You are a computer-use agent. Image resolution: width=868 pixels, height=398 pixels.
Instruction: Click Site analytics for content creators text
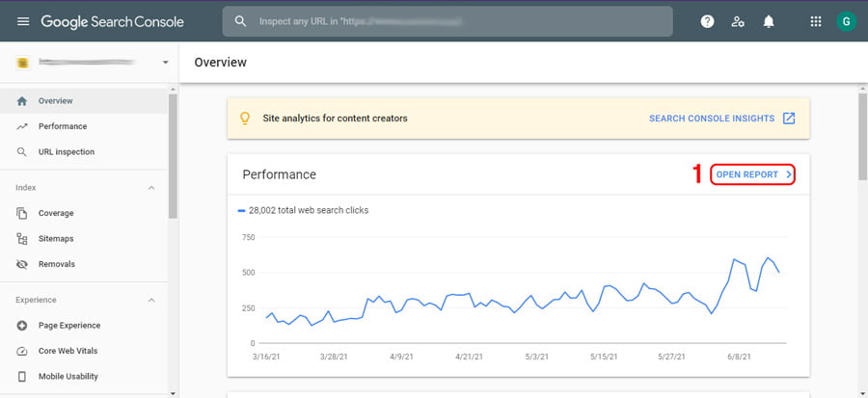336,119
